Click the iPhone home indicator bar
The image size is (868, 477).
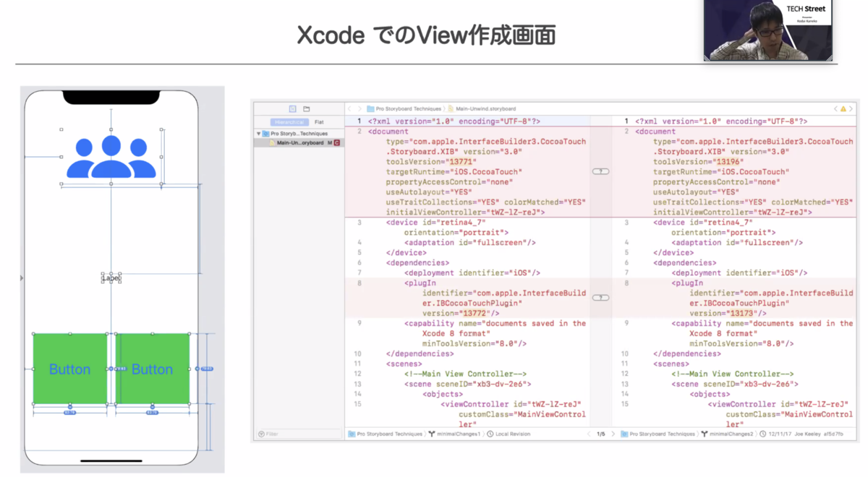click(111, 460)
